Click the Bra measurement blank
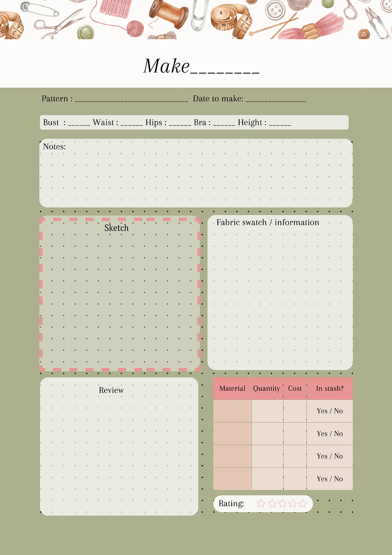The width and height of the screenshot is (392, 555). pos(225,126)
